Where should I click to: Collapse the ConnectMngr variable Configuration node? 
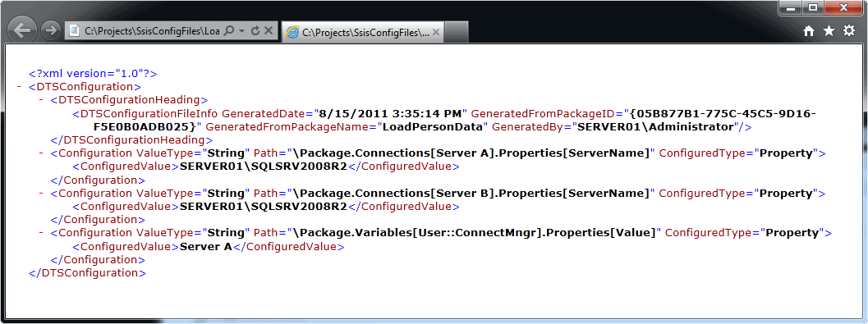(42, 233)
